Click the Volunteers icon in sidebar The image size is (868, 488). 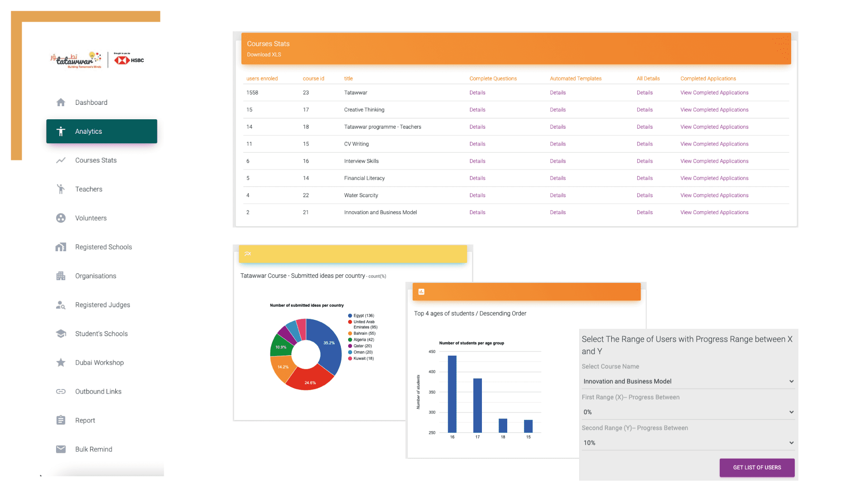click(x=61, y=218)
